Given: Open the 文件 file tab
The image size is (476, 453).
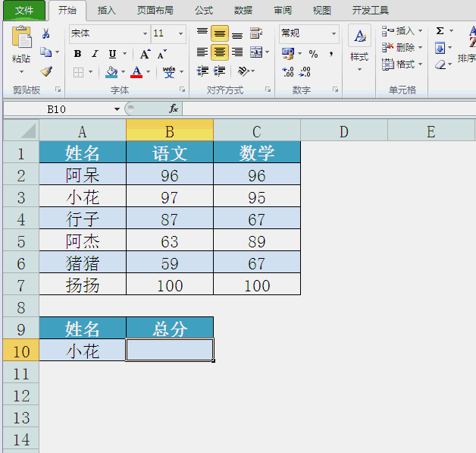Looking at the screenshot, I should tap(24, 11).
